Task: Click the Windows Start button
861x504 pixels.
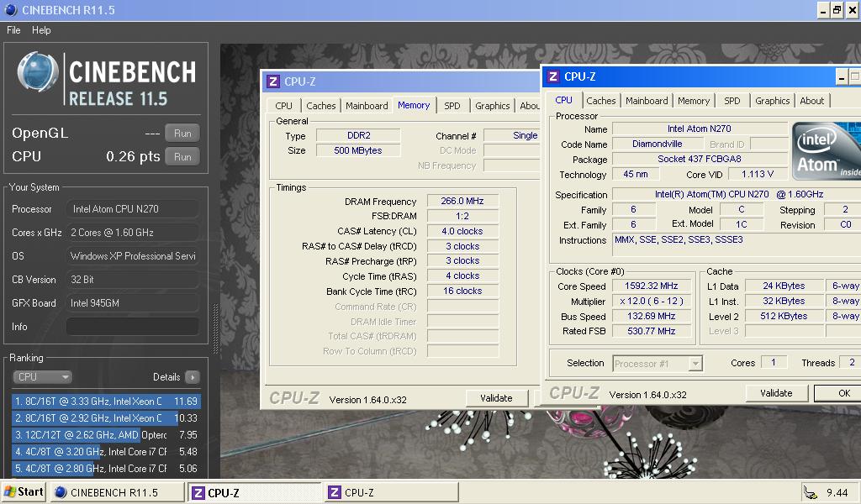Action: (23, 492)
